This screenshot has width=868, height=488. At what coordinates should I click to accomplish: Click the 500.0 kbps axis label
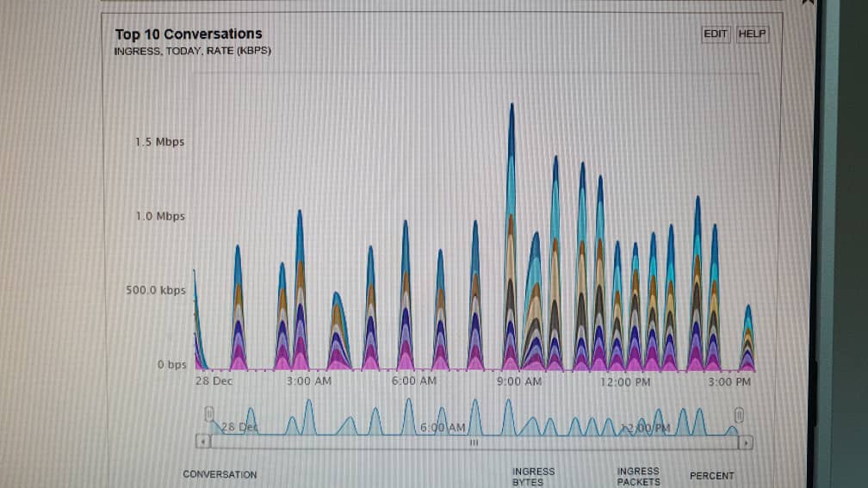point(156,291)
